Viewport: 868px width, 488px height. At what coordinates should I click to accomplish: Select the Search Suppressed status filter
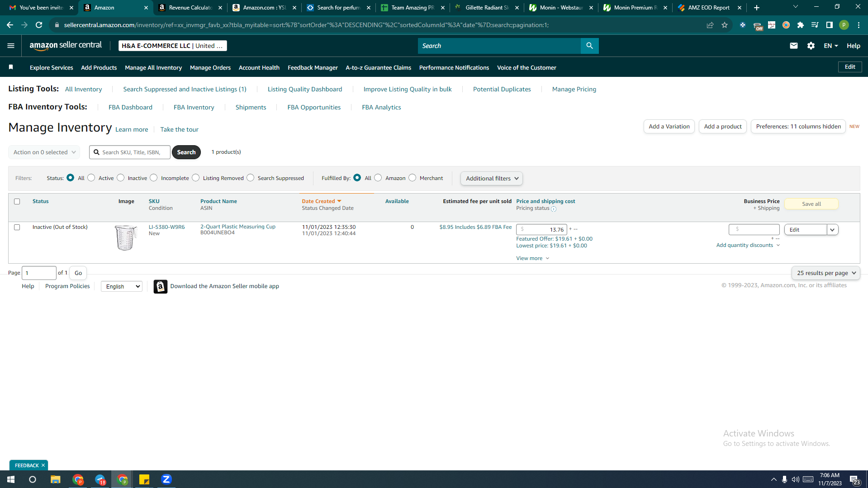point(251,178)
